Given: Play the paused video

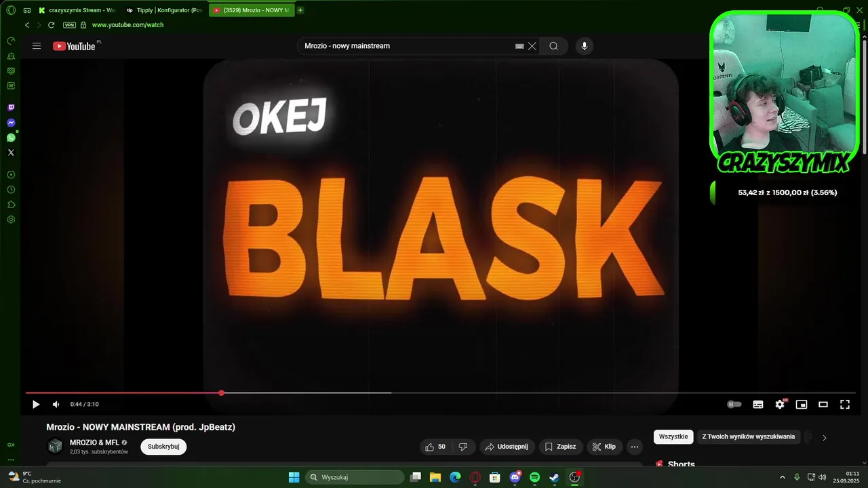Looking at the screenshot, I should (36, 405).
